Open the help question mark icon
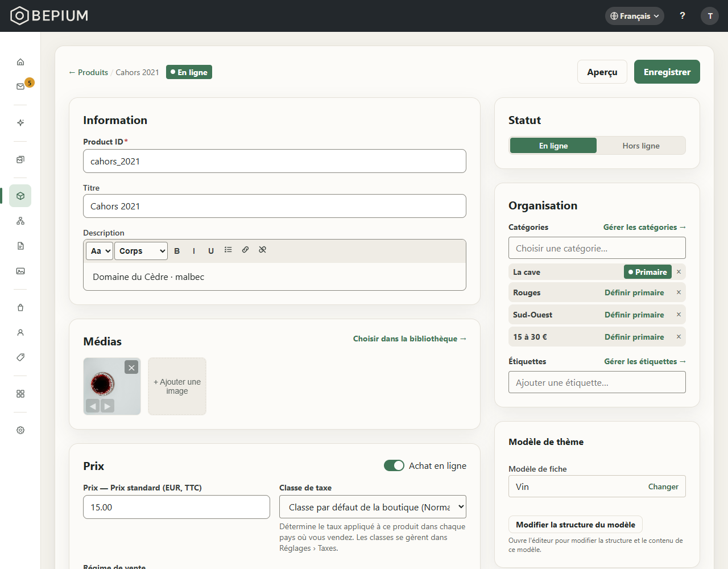Screen dimensions: 728x569 (682, 16)
